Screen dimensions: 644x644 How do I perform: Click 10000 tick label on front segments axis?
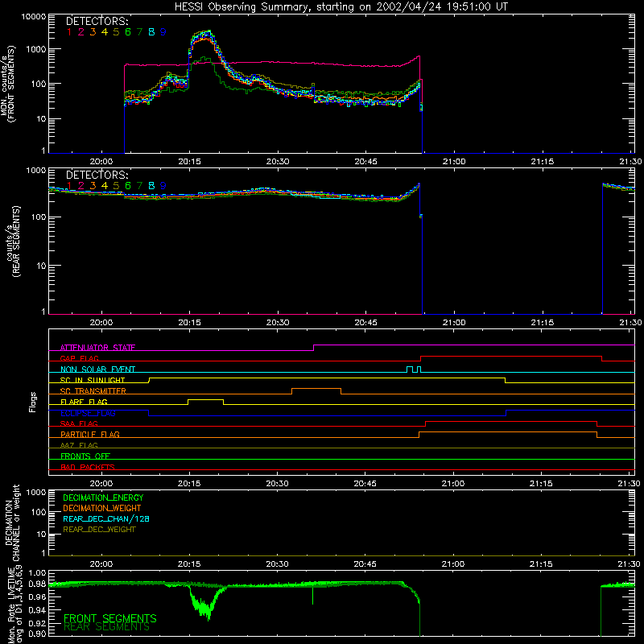point(33,16)
